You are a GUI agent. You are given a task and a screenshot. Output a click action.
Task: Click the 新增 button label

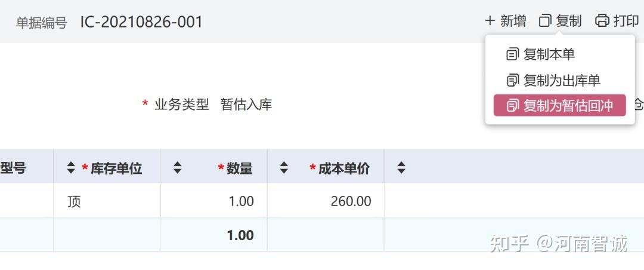[513, 20]
